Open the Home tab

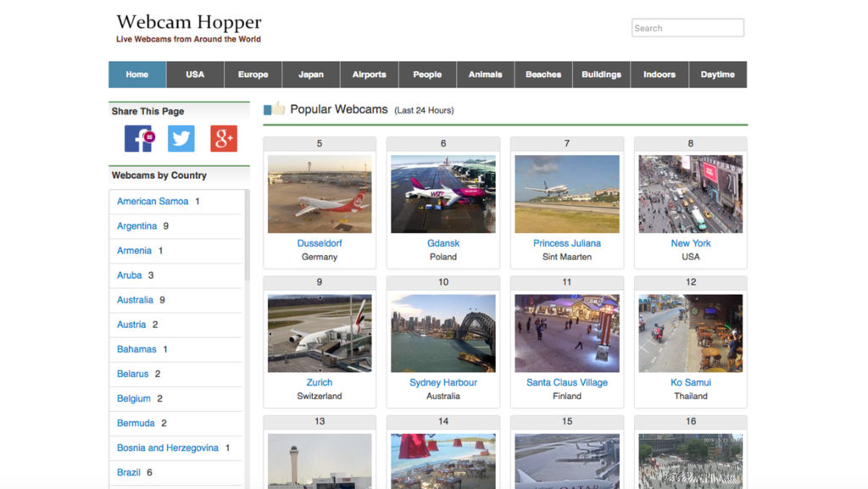(137, 75)
